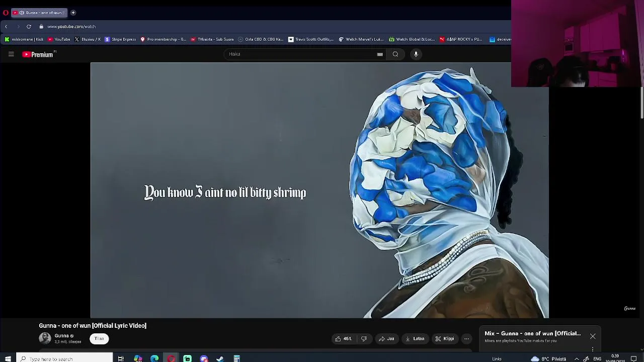This screenshot has height=362, width=644.
Task: Like the video (45 t.)
Action: point(344,339)
